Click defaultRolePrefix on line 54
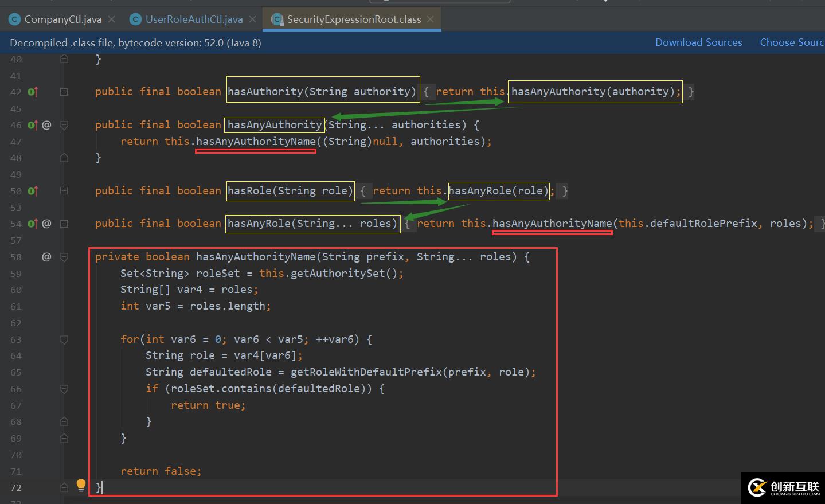The image size is (825, 504). (x=703, y=224)
